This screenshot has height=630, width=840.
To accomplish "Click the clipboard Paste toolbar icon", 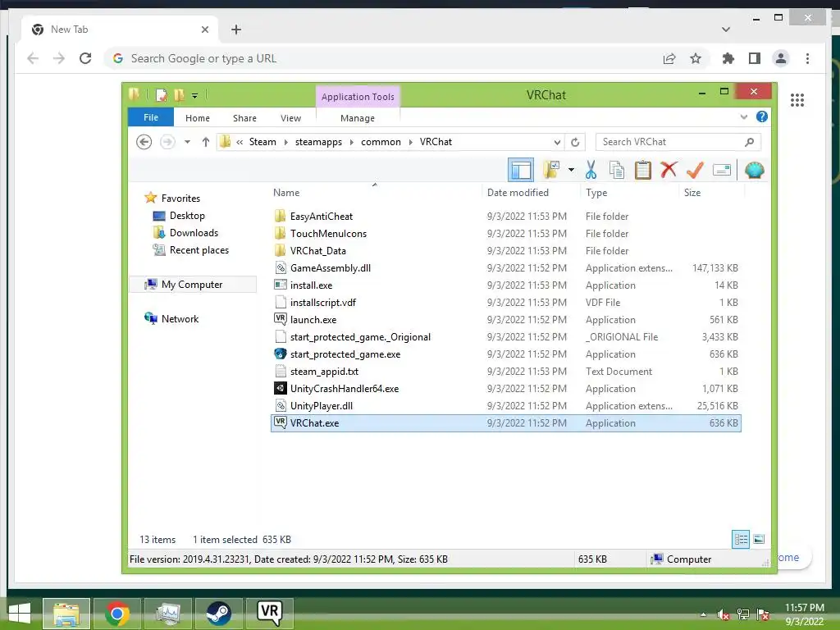I will pyautogui.click(x=643, y=171).
